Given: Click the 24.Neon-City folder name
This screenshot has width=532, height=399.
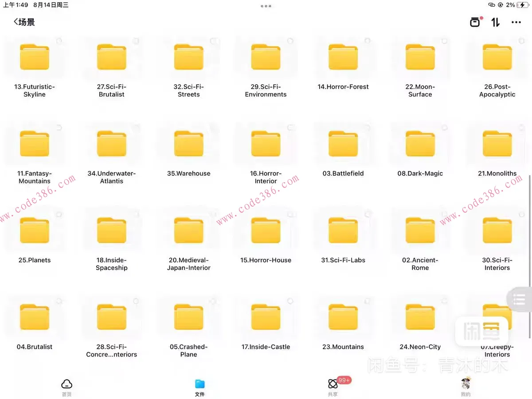Looking at the screenshot, I should [420, 347].
